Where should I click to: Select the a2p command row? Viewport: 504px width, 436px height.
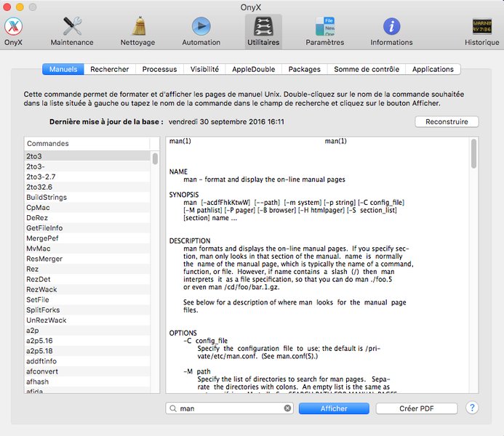tap(87, 331)
